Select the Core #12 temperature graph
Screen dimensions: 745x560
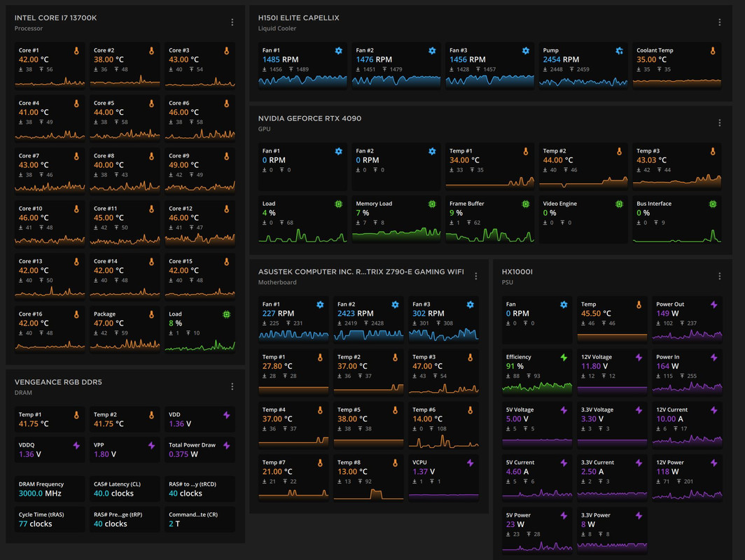click(x=200, y=240)
